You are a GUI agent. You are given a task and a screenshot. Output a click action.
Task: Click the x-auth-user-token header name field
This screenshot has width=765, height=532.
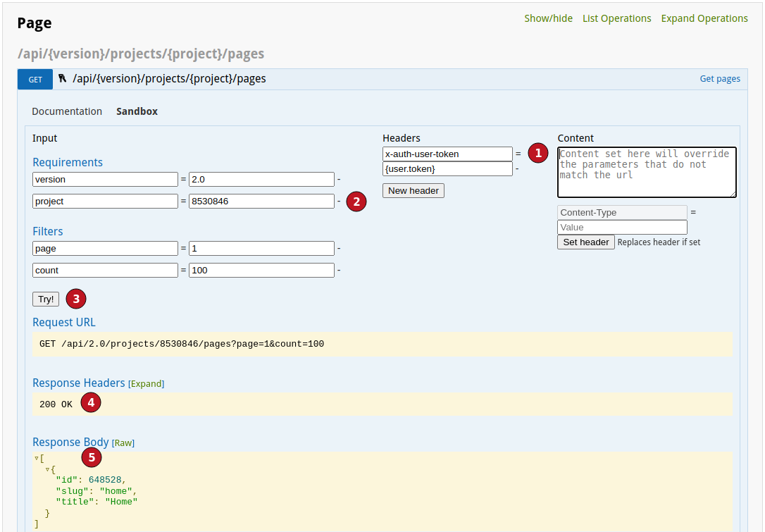coord(447,154)
